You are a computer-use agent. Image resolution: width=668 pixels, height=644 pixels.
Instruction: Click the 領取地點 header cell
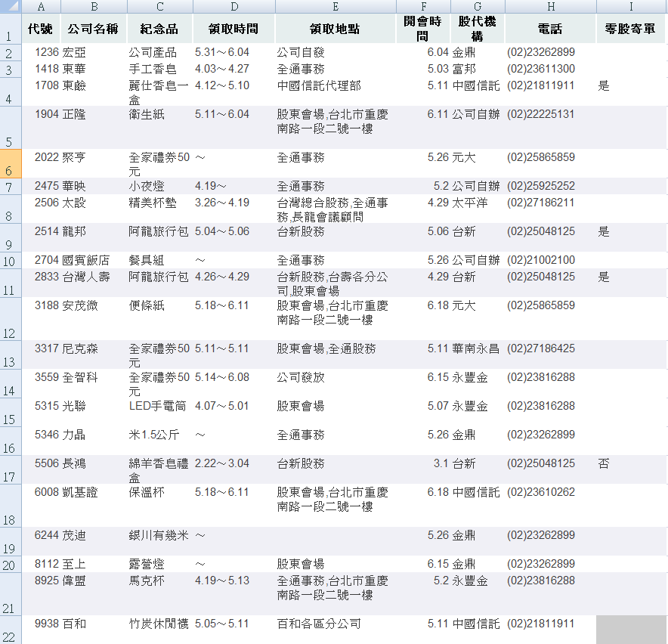click(336, 29)
